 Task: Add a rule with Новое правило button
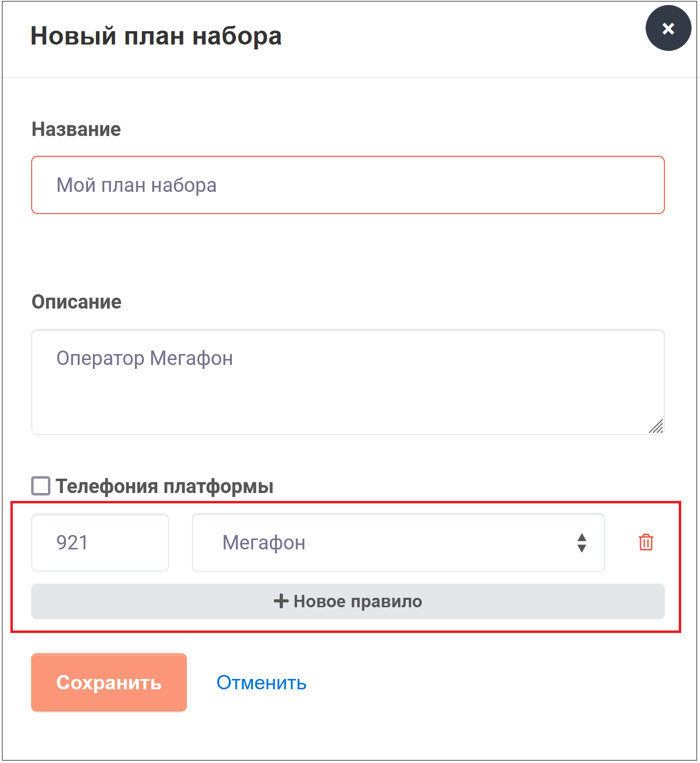348,601
